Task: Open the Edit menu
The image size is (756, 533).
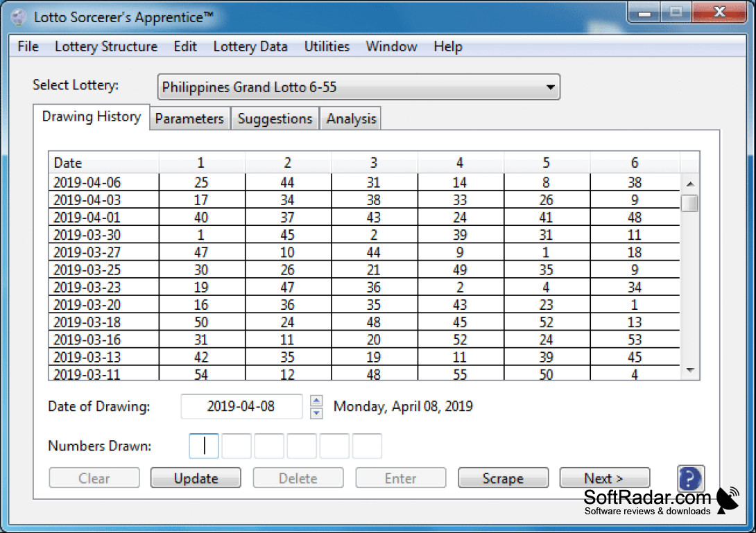Action: (185, 46)
